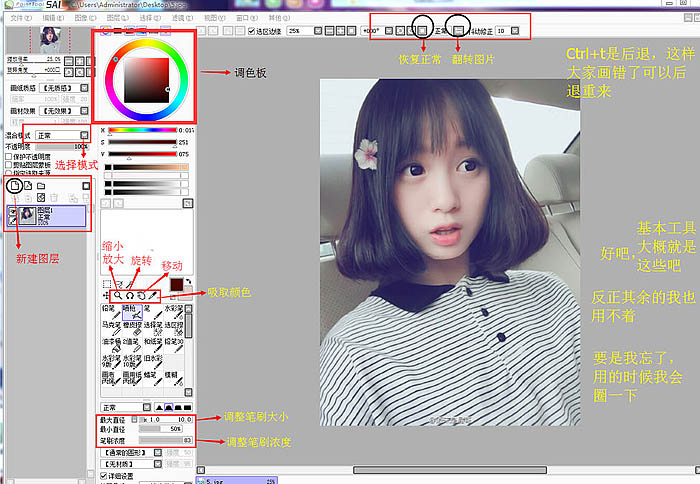Viewport: 700px width, 484px height.
Task: Adjust the 最小直径 minimum size slider
Action: click(x=161, y=429)
